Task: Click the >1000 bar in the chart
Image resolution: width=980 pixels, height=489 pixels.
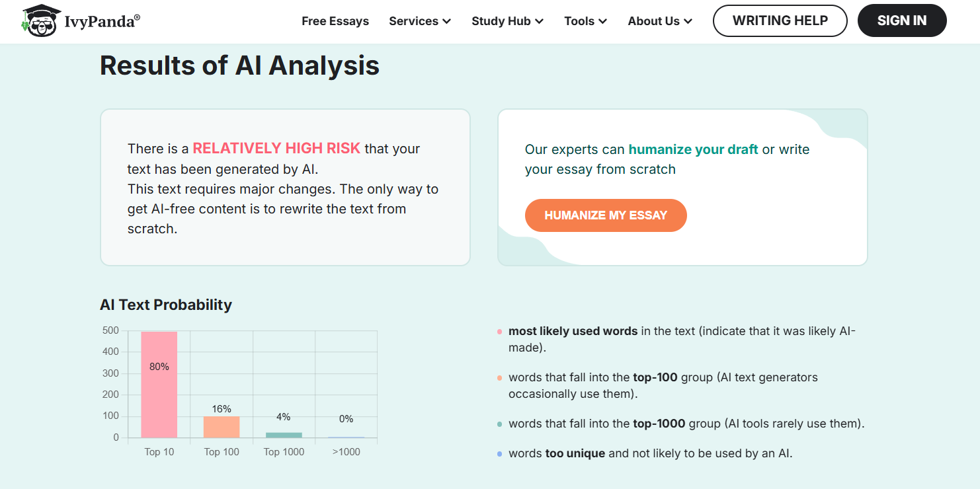Action: pyautogui.click(x=347, y=437)
